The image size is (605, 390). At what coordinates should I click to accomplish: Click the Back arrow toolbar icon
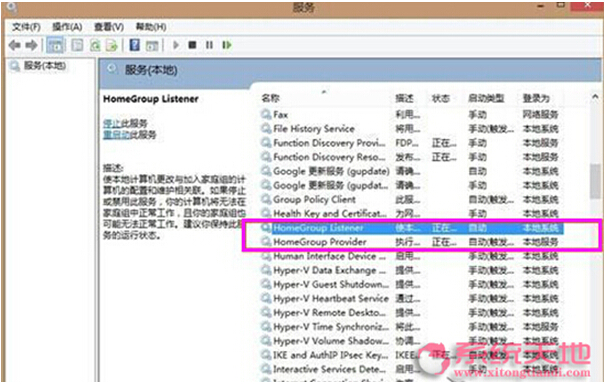pos(15,46)
